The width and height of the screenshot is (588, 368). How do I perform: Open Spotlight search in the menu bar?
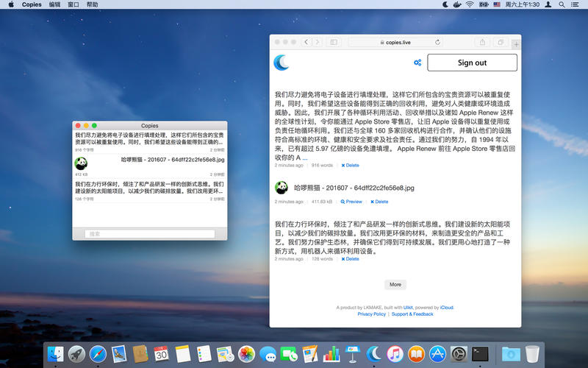562,4
